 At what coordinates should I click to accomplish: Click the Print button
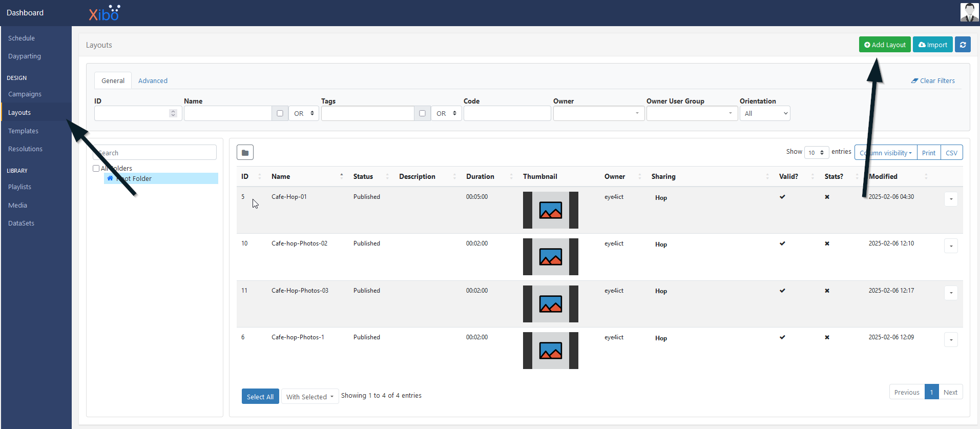928,153
